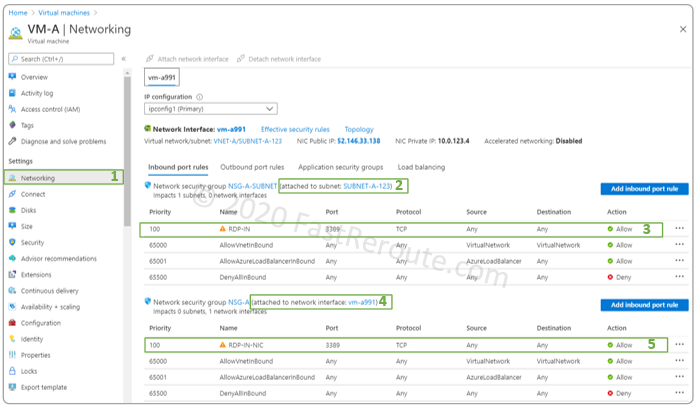
Task: Open Network Interface vm-a991 link
Action: pyautogui.click(x=231, y=129)
